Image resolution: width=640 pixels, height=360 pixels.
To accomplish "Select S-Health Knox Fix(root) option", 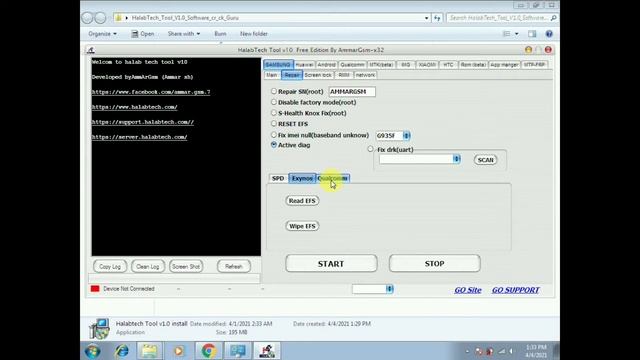I will point(273,113).
